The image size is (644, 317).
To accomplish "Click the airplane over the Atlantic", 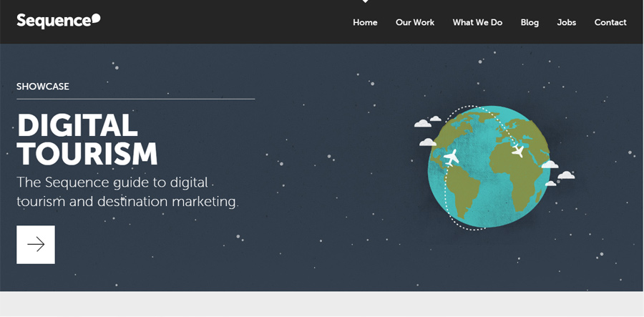I will click(x=451, y=157).
